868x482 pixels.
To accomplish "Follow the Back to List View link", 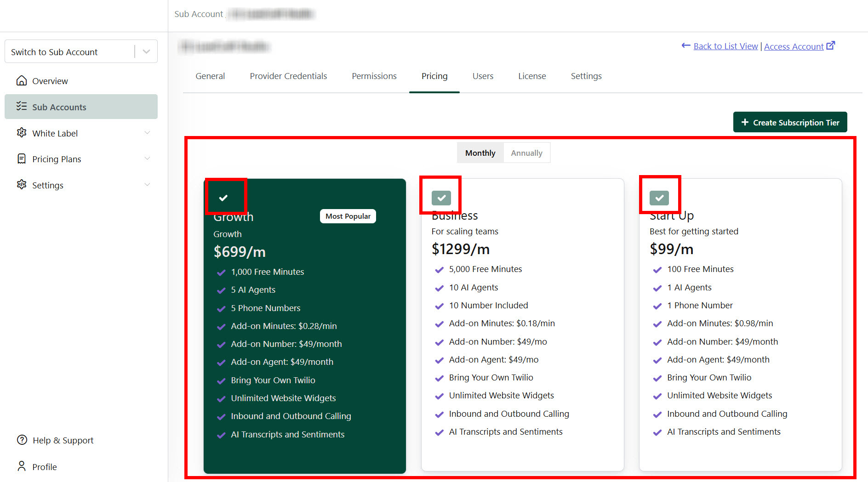I will tap(725, 46).
